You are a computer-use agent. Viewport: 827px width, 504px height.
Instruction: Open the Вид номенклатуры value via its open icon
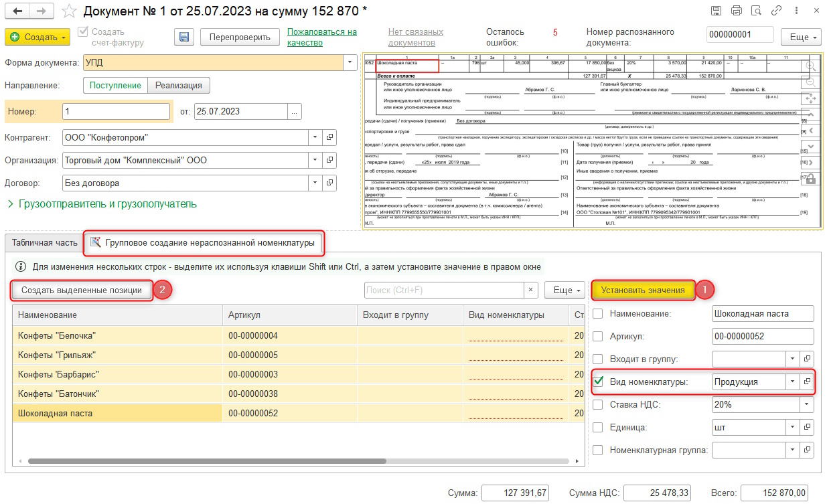tap(807, 381)
